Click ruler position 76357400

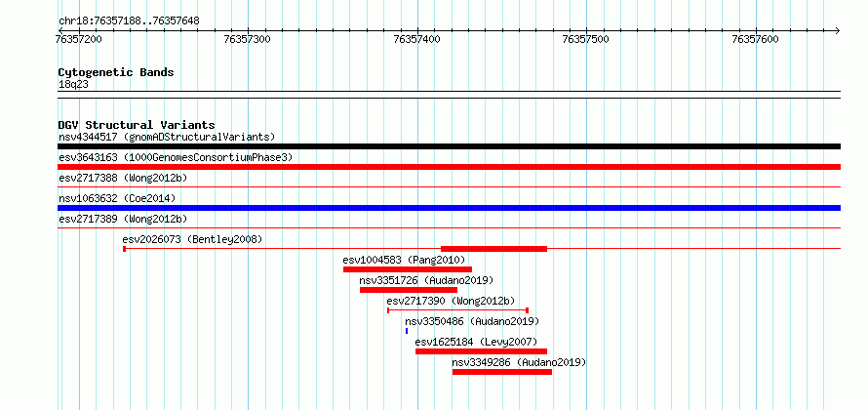point(416,39)
